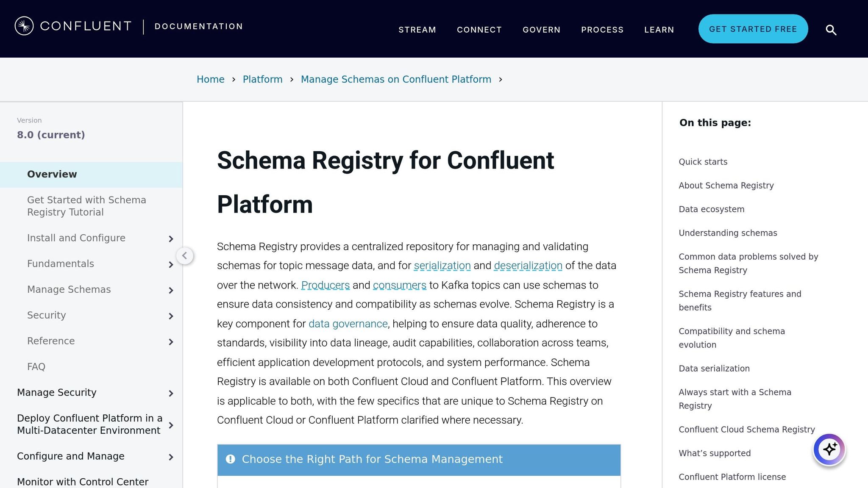
Task: Follow the data governance link
Action: pyautogui.click(x=348, y=324)
